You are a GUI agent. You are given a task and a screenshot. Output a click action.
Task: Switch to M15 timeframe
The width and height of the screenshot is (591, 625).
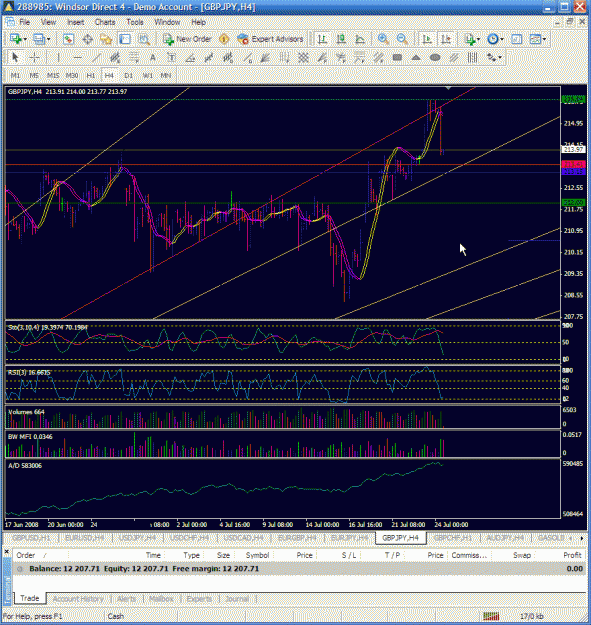click(53, 75)
